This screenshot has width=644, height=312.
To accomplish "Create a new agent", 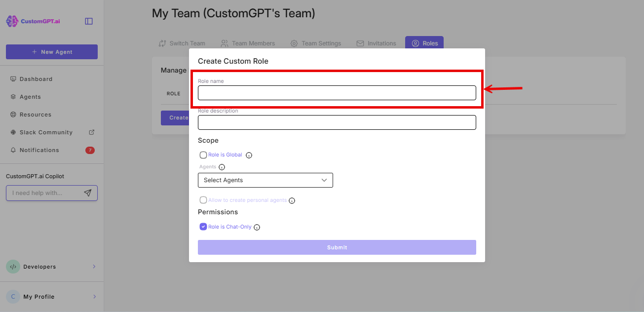I will 51,51.
